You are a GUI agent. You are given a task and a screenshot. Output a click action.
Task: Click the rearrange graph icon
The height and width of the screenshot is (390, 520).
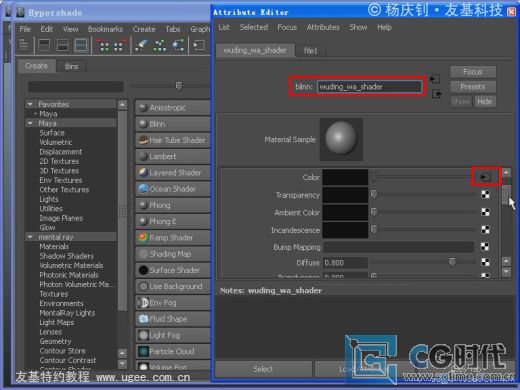pos(159,45)
